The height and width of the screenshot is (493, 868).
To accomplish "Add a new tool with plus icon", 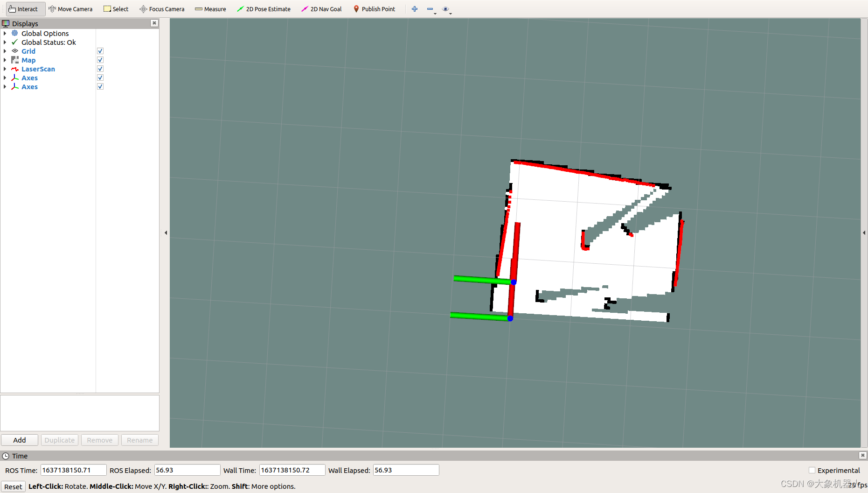I will [415, 9].
